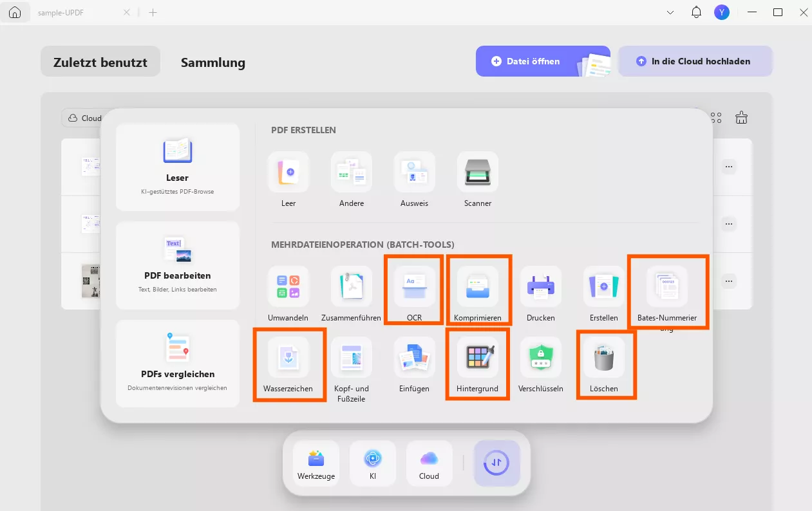The height and width of the screenshot is (511, 812).
Task: Add a new tab with plus
Action: point(153,12)
